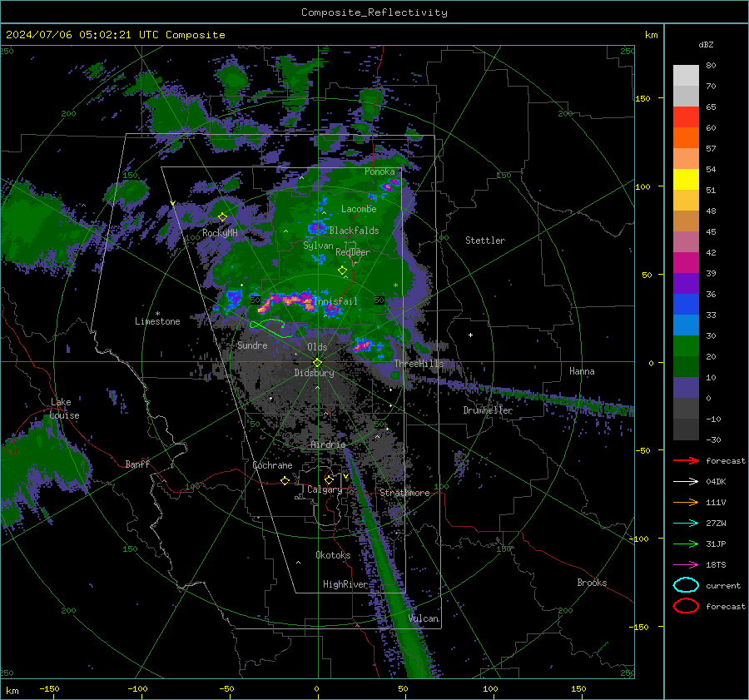Click the red forecast arrow in legend

point(686,460)
